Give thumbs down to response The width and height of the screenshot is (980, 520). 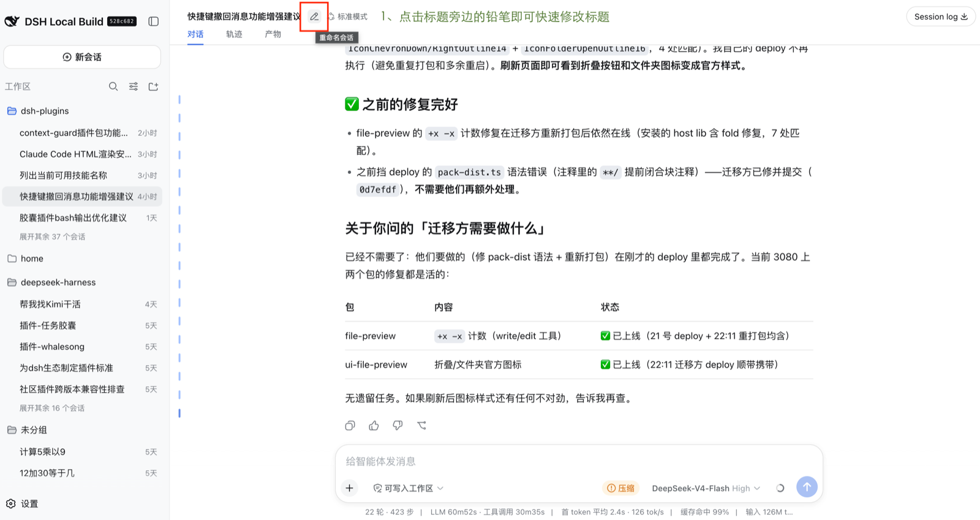click(398, 425)
